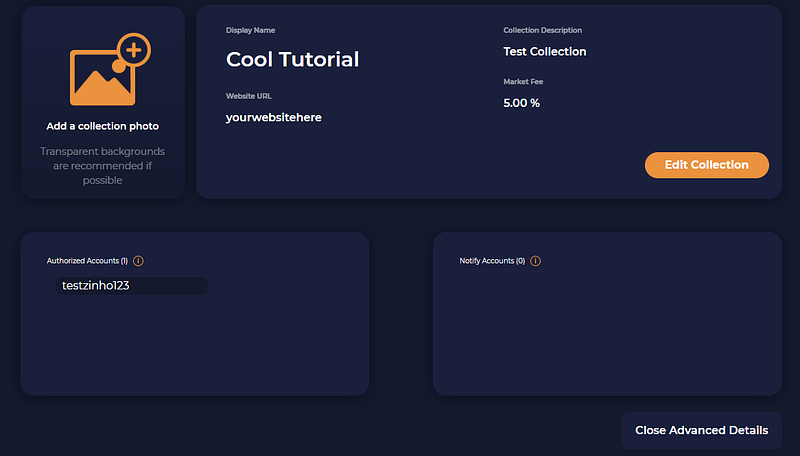Click the add collection photo image icon
This screenshot has width=800, height=456.
(x=110, y=69)
